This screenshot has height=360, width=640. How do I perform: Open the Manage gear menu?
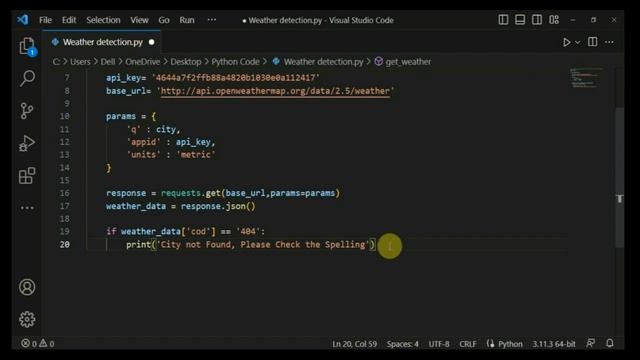coord(27,319)
